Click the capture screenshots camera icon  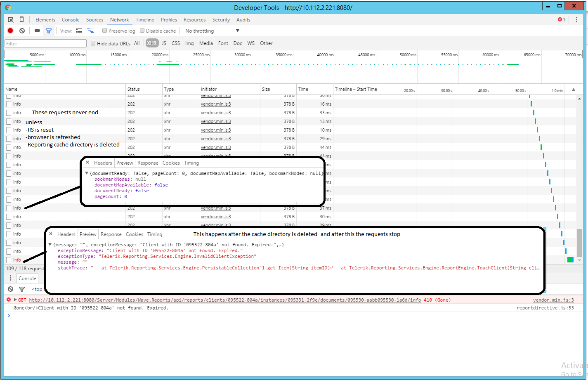coord(37,31)
